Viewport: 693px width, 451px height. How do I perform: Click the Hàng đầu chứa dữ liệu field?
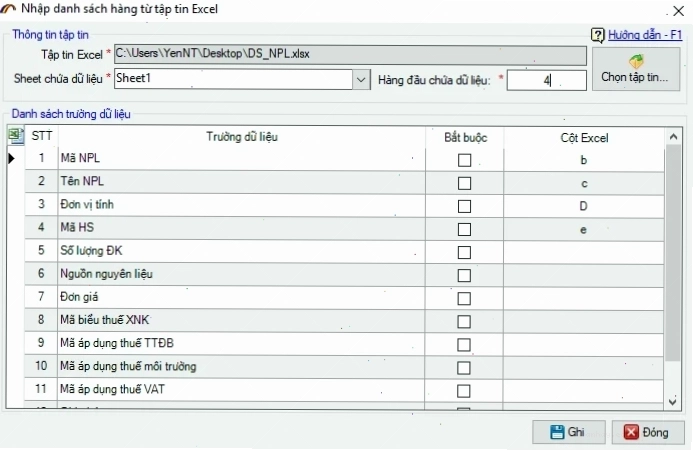546,80
